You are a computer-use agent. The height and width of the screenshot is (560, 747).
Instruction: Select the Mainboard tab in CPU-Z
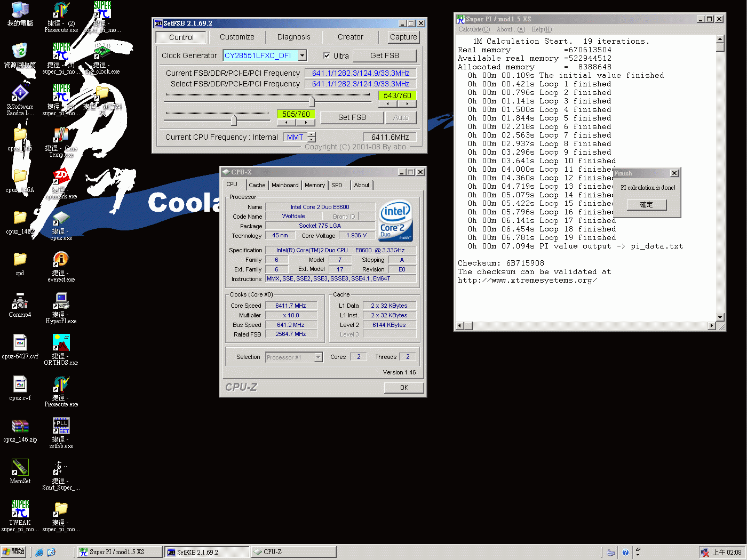click(285, 185)
